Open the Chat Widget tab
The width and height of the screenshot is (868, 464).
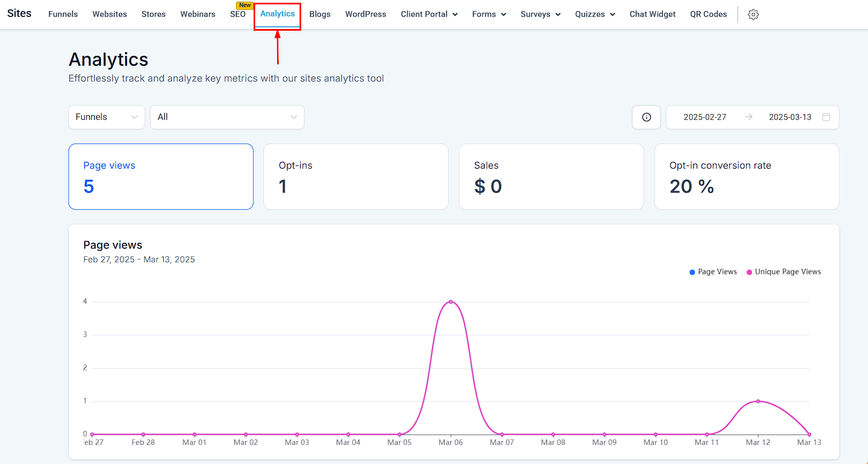tap(652, 14)
